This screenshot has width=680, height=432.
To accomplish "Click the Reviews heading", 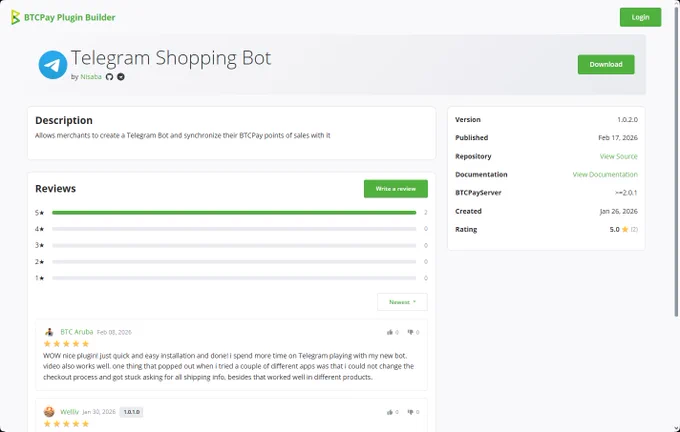I will [56, 188].
